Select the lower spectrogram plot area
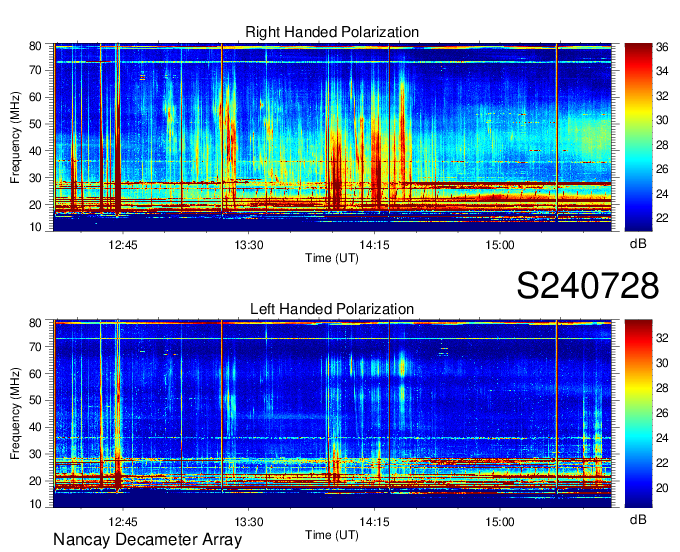 click(332, 414)
